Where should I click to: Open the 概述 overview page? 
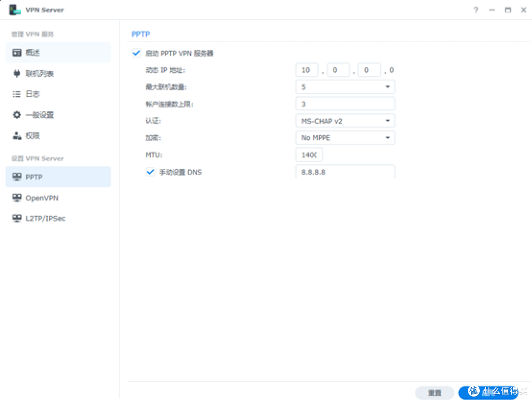pos(58,53)
